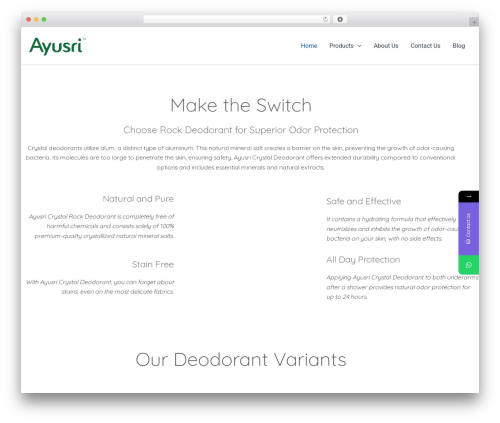
Task: Click the 'Natural and Pure' heading
Action: coord(138,199)
